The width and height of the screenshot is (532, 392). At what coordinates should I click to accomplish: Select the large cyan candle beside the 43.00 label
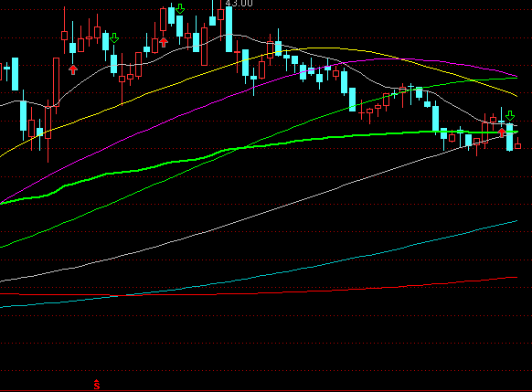[x=229, y=29]
